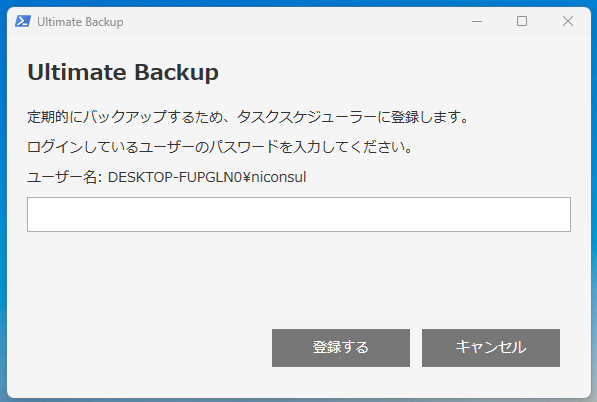Click the PowerShell icon in the title bar

tap(23, 21)
